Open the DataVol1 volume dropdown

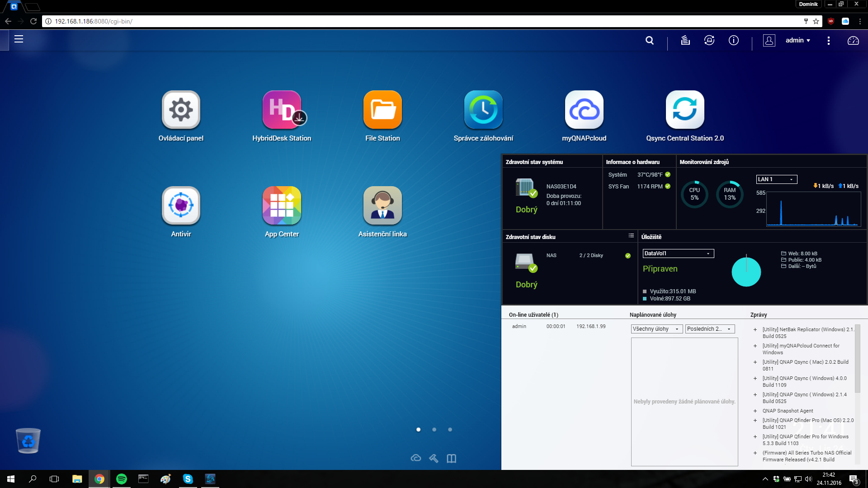click(x=678, y=253)
